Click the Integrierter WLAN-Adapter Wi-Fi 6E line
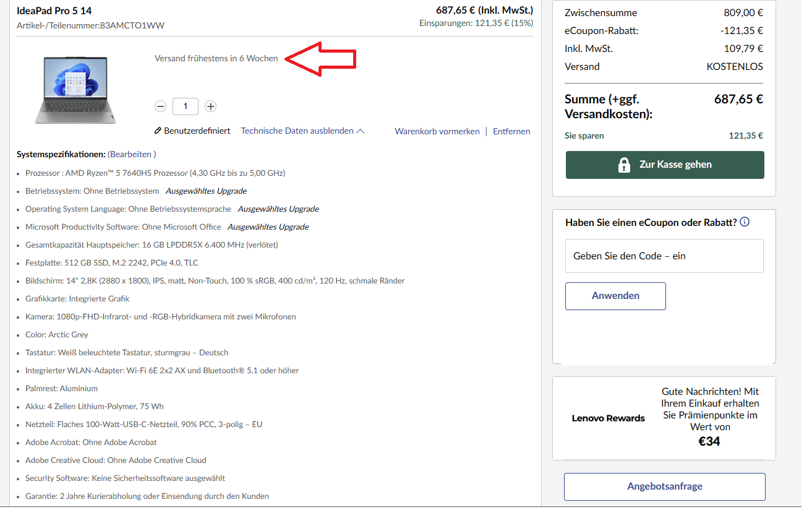Image resolution: width=812 pixels, height=528 pixels. pos(162,371)
